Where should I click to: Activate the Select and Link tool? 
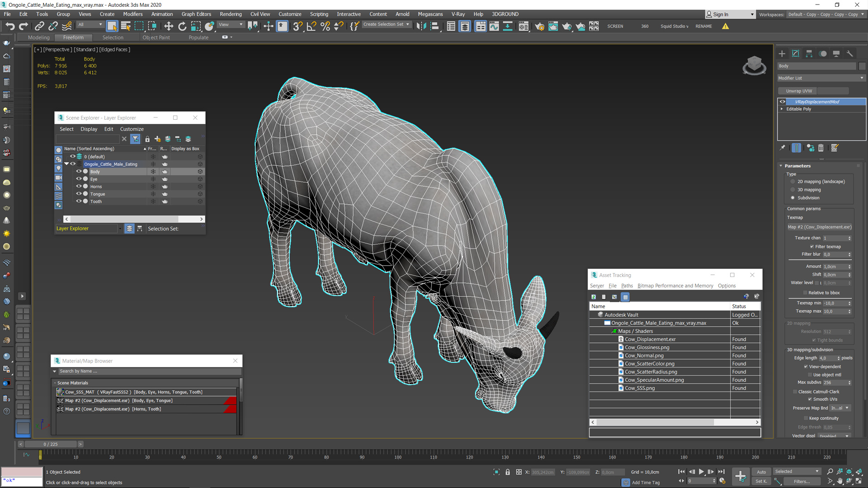pos(39,26)
